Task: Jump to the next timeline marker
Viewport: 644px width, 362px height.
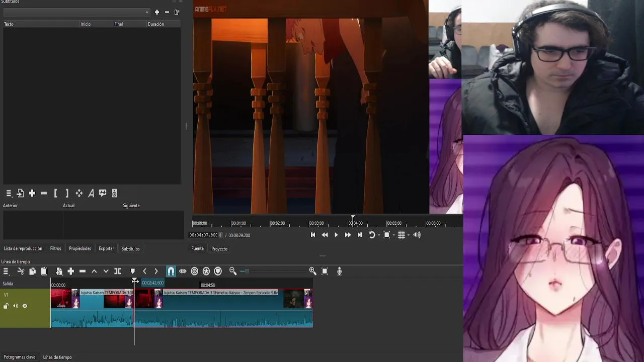Action: 156,271
